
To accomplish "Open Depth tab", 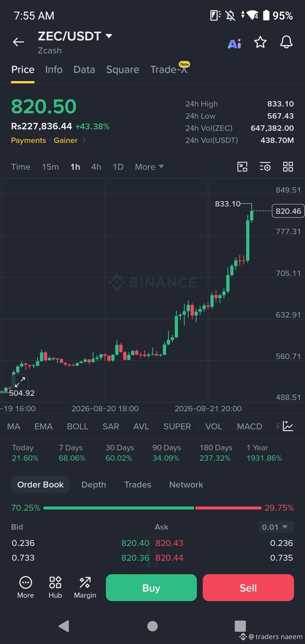I will pyautogui.click(x=93, y=485).
